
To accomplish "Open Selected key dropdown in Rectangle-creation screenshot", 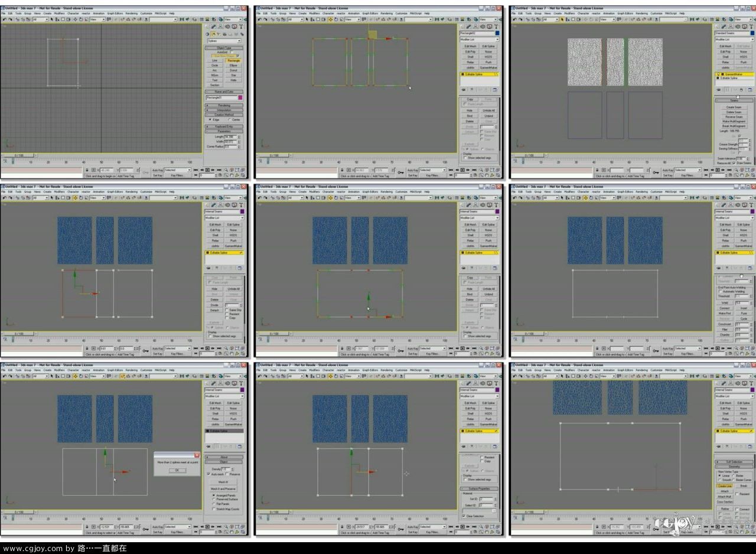I will pos(178,170).
